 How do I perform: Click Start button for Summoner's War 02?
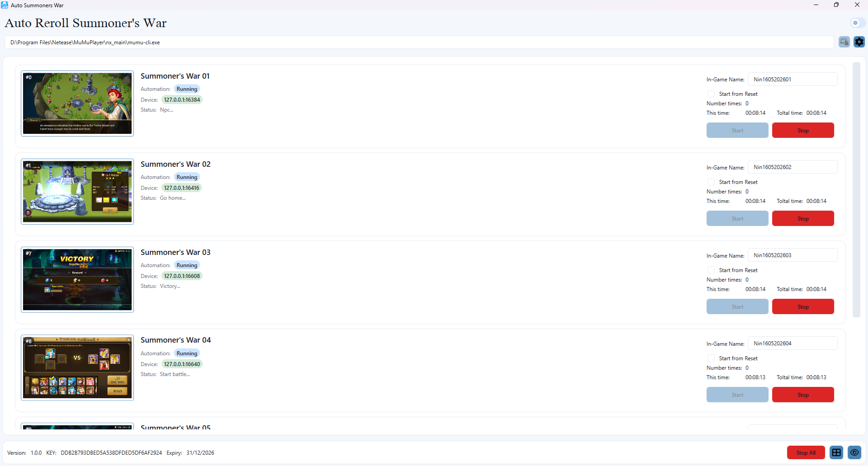coord(737,219)
